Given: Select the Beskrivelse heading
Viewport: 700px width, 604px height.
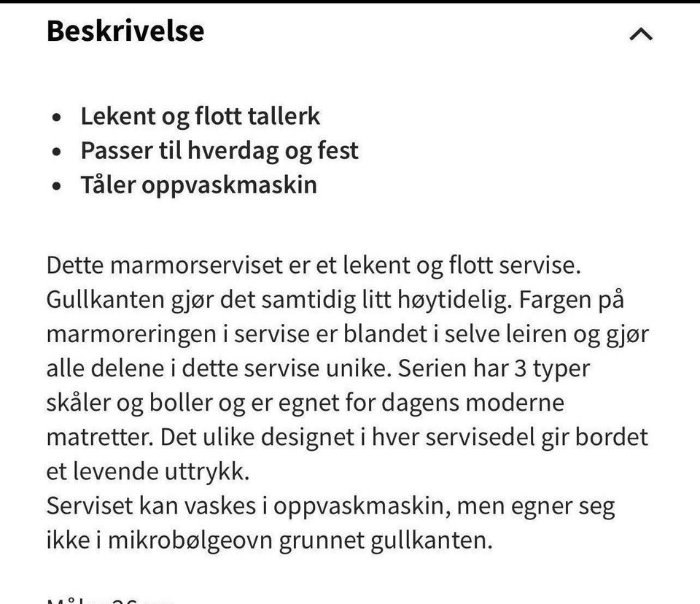Looking at the screenshot, I should tap(124, 31).
